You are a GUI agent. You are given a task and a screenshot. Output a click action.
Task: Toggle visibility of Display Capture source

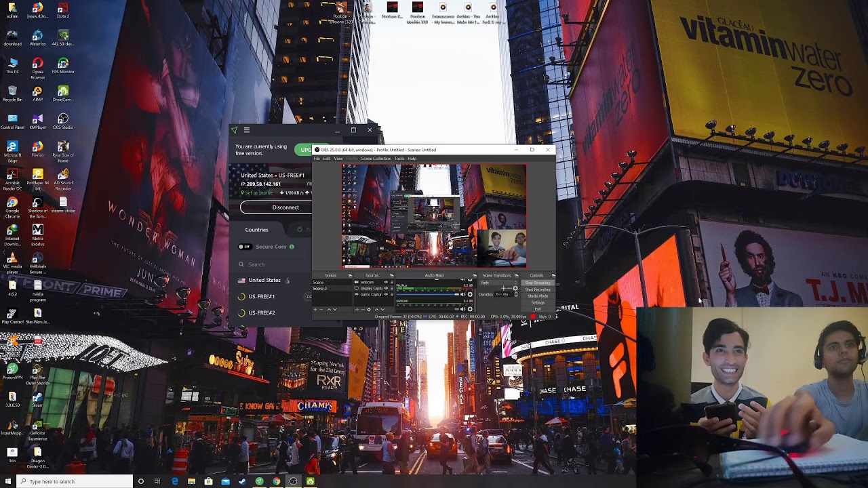coord(386,288)
